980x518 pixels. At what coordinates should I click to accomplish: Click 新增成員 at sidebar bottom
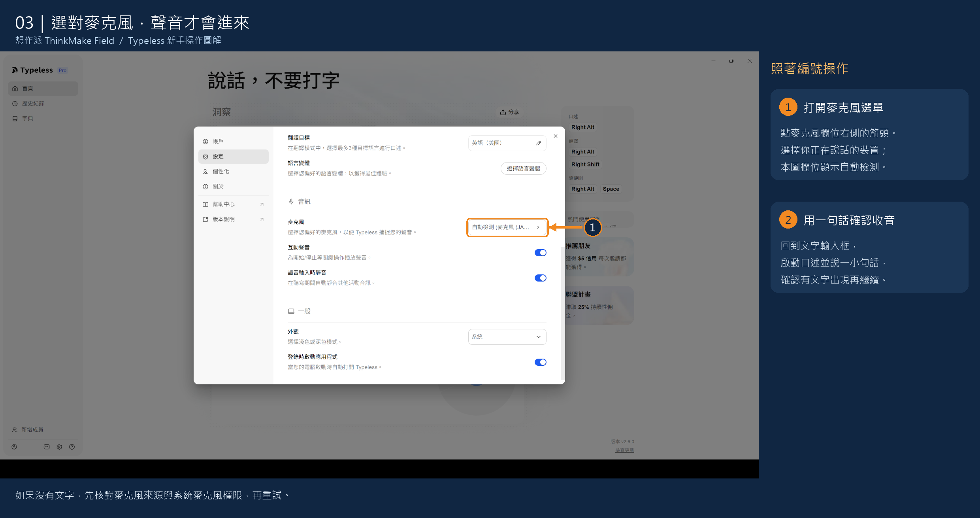[28, 429]
